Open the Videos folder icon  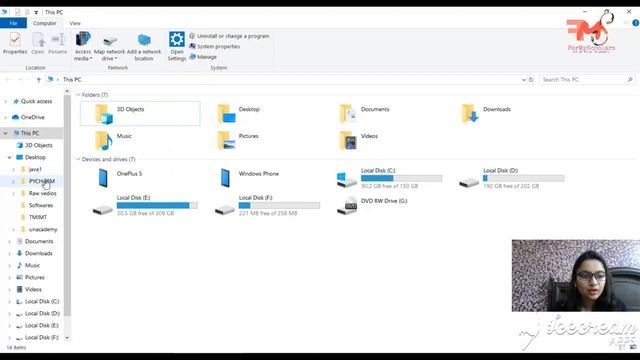(x=348, y=140)
